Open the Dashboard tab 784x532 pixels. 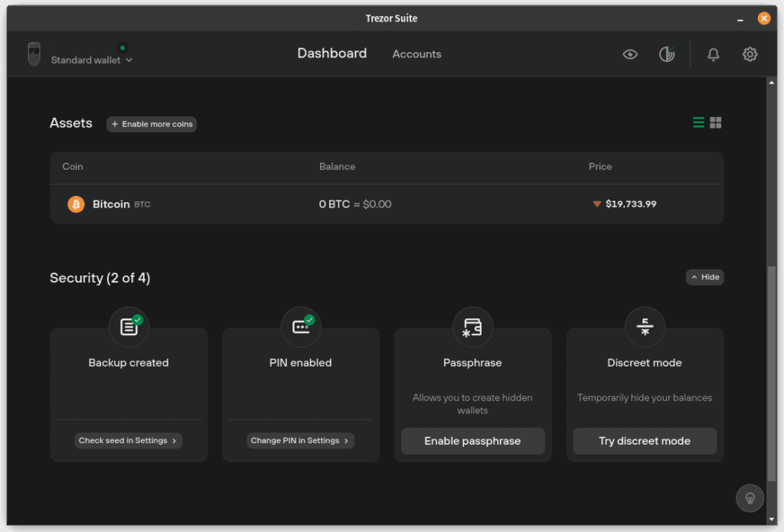point(332,54)
